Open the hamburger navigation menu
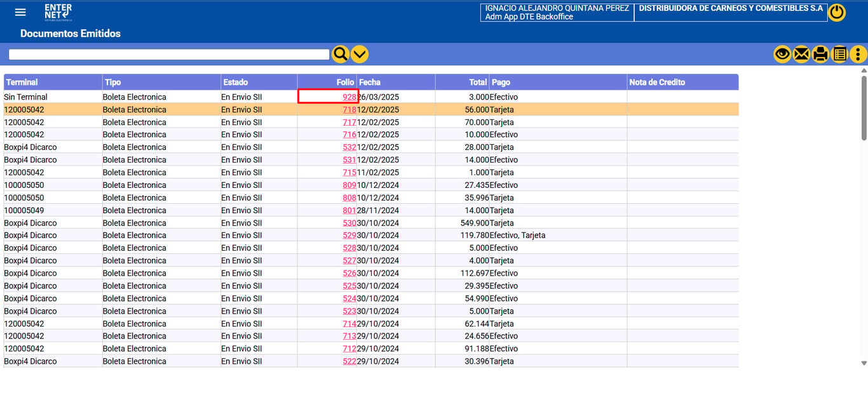868x393 pixels. click(20, 13)
